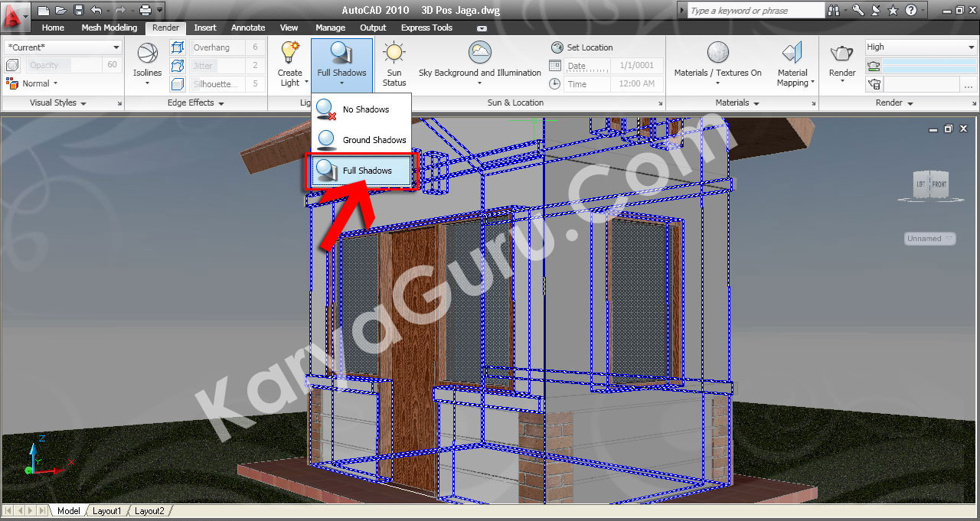This screenshot has height=521, width=980.
Task: Expand the Sun & Location panel
Action: tap(660, 103)
